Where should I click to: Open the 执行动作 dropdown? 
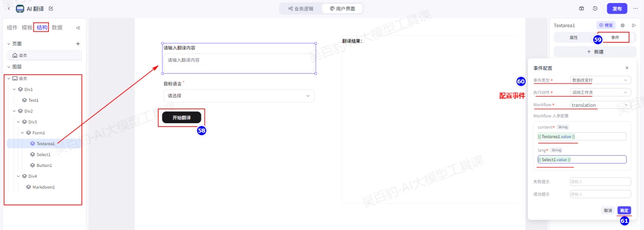[x=600, y=93]
